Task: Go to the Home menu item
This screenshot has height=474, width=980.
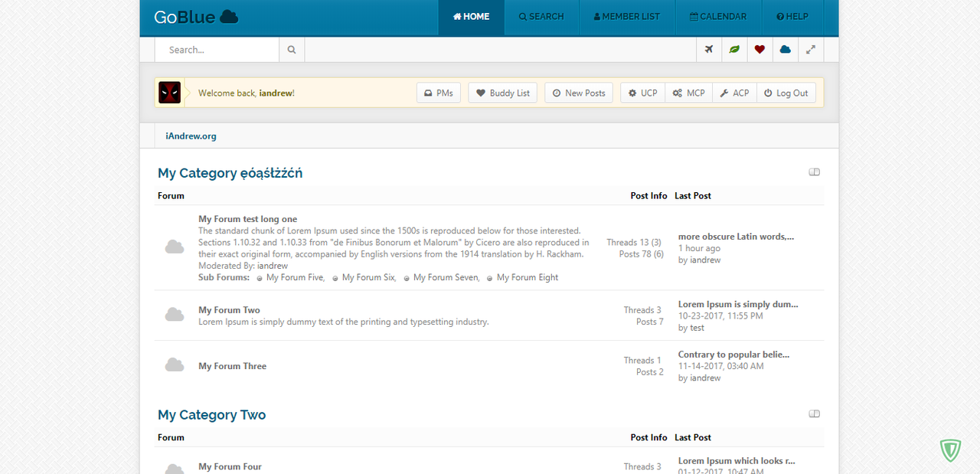Action: pos(472,17)
